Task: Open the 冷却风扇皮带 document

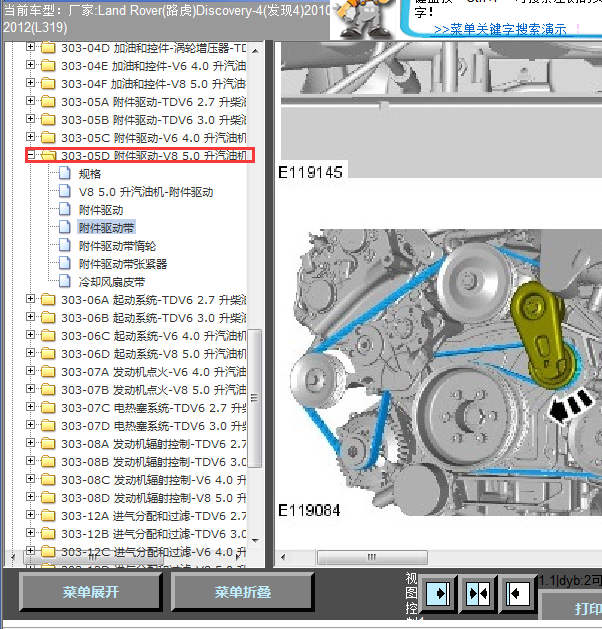Action: pos(111,282)
